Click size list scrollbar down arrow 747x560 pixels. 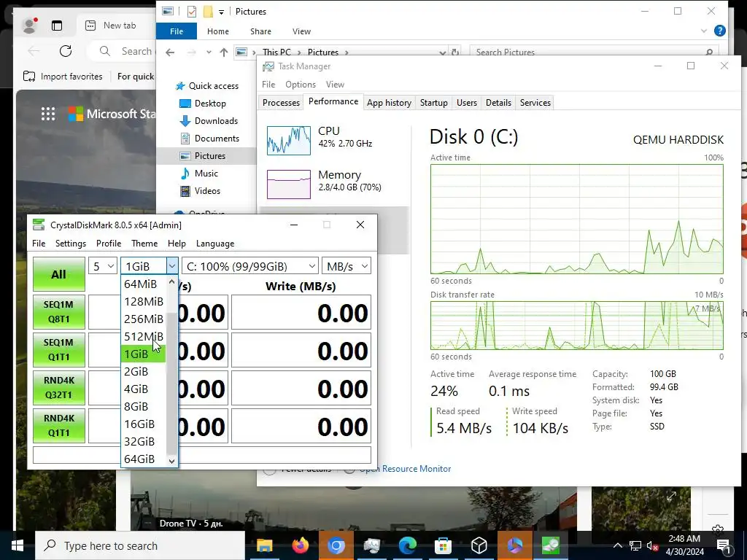click(x=172, y=461)
